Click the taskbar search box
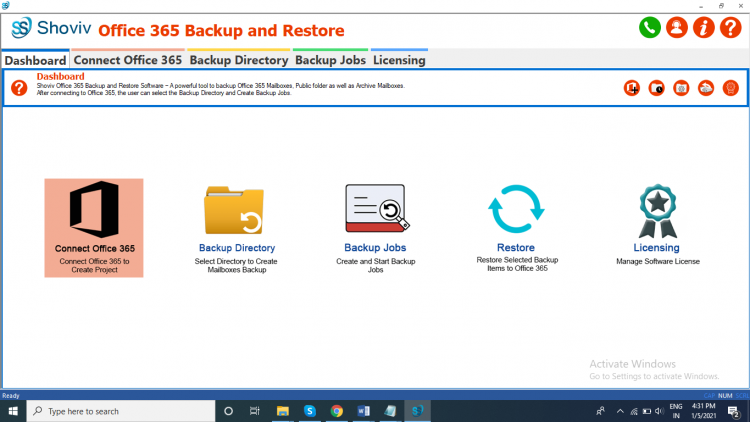 tap(121, 411)
